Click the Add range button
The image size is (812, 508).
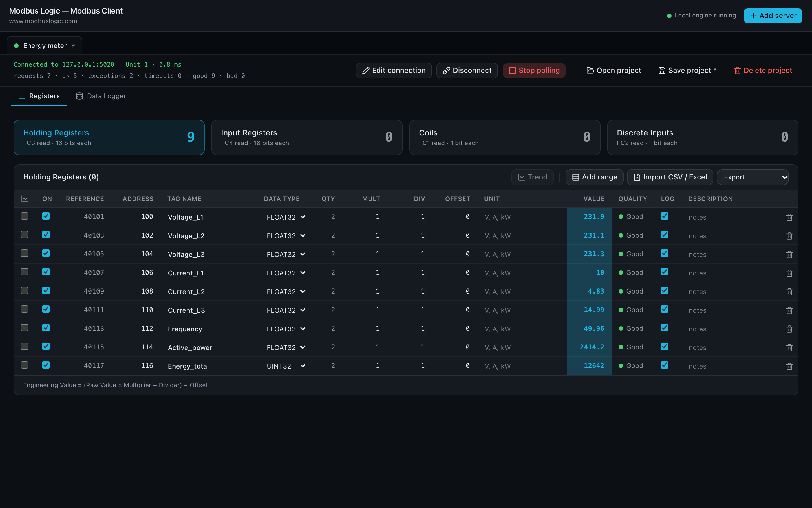[x=595, y=177]
